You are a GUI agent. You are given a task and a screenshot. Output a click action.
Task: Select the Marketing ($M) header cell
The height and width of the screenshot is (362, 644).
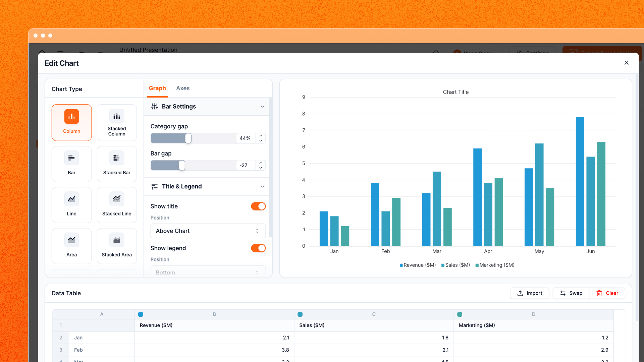click(534, 325)
